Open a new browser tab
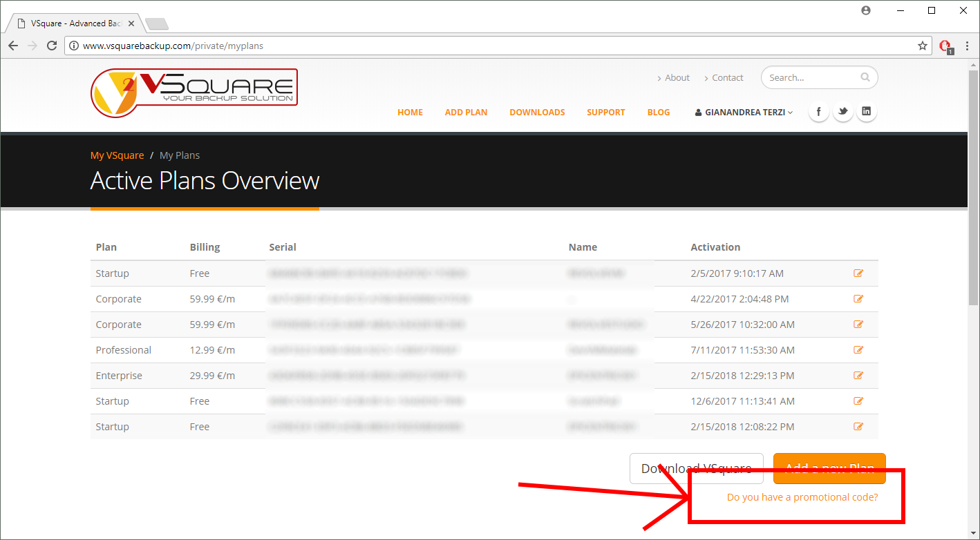The height and width of the screenshot is (540, 980). [x=157, y=24]
